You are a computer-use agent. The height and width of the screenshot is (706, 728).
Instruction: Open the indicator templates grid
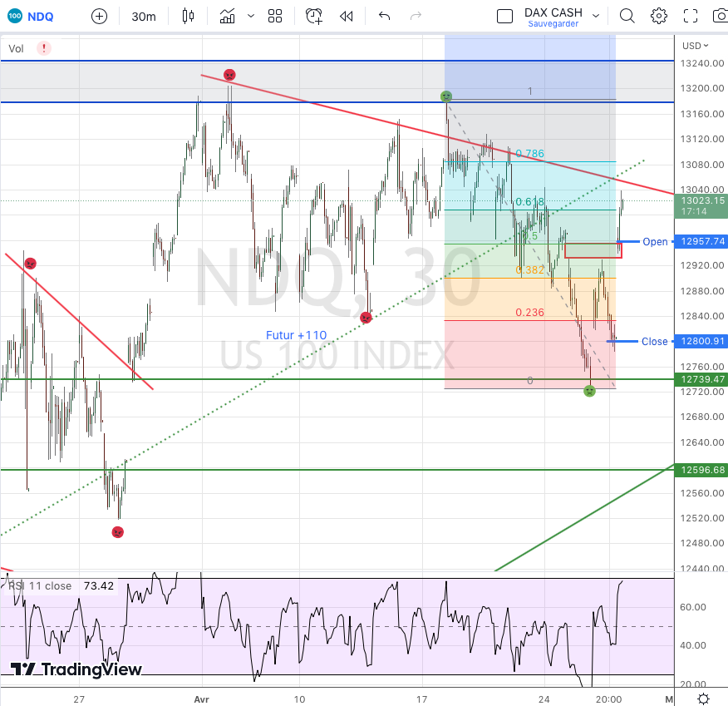pos(275,17)
